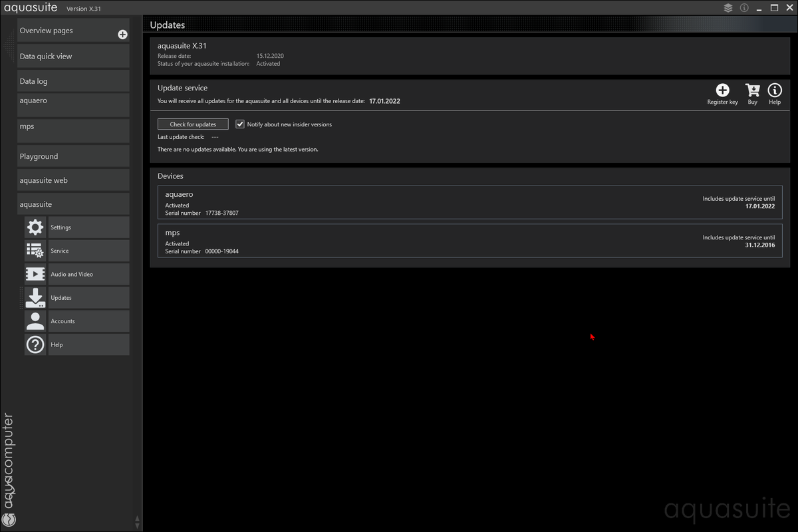Open the Service icon in sidebar

coord(35,251)
